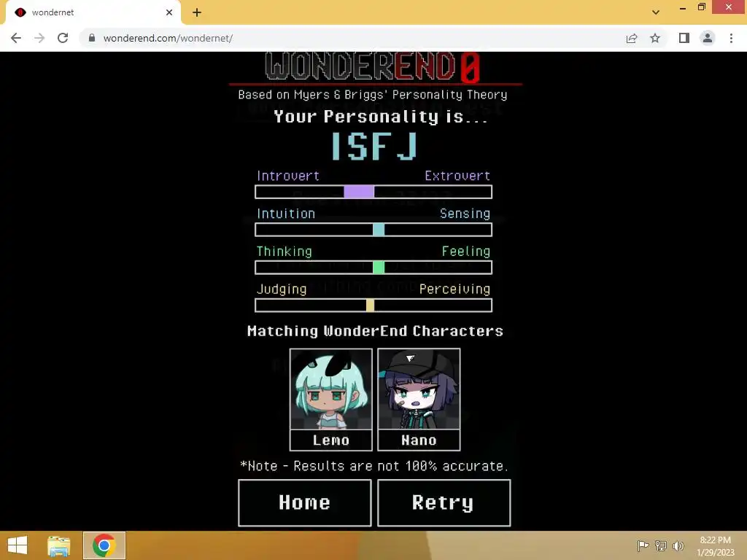Open network status in the tray
Viewport: 747px width, 560px height.
tap(661, 545)
